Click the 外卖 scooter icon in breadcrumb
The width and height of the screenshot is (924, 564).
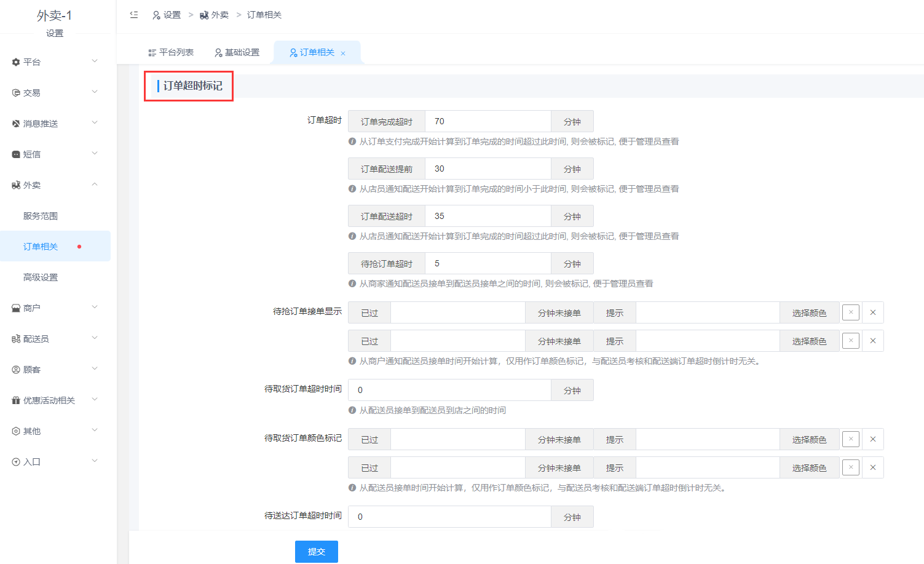pyautogui.click(x=204, y=15)
